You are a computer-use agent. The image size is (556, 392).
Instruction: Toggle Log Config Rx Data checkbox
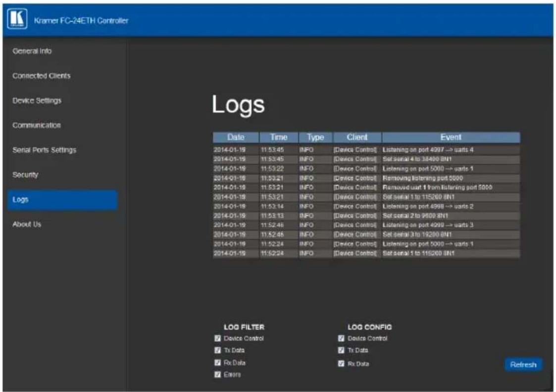(341, 364)
